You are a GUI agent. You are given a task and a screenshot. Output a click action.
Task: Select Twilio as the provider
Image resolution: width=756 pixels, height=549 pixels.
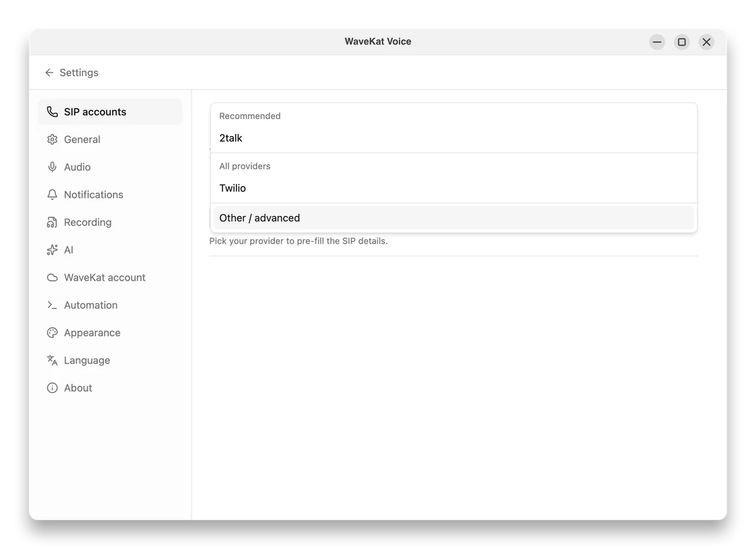(454, 188)
